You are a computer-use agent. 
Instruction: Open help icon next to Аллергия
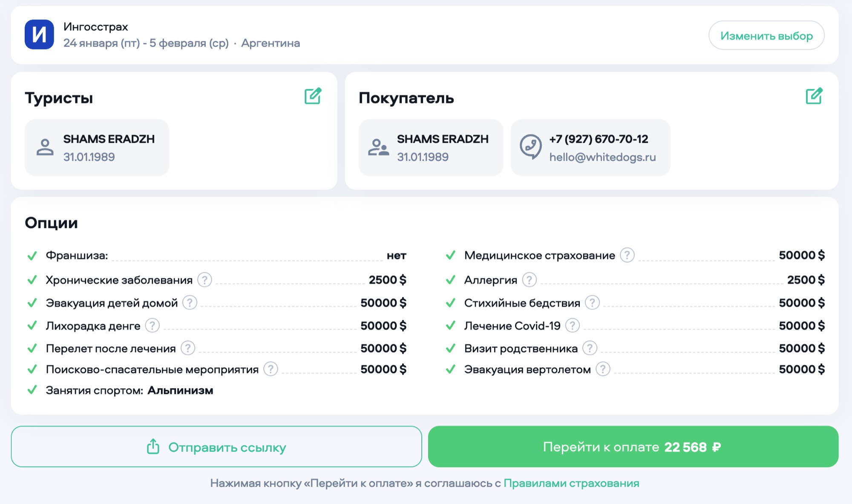click(x=529, y=280)
